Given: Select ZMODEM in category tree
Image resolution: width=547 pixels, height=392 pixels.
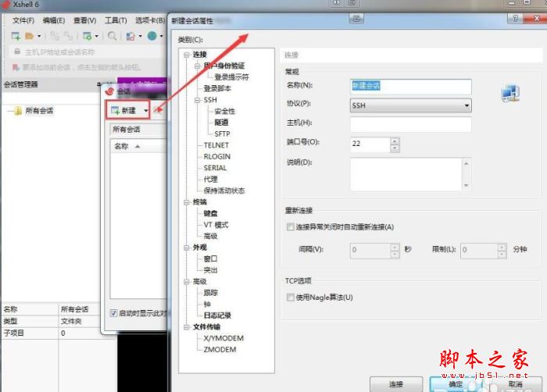Looking at the screenshot, I should pyautogui.click(x=220, y=350).
